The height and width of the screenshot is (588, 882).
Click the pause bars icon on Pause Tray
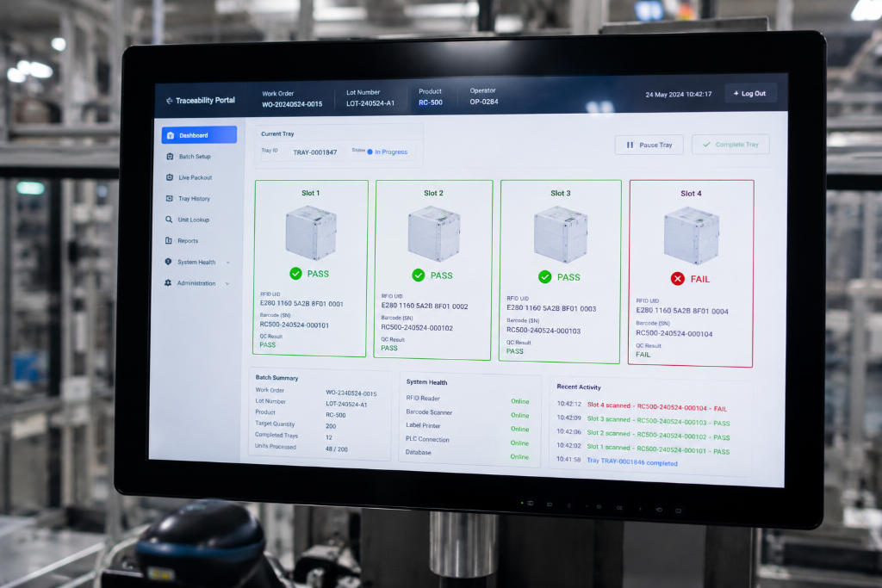click(x=630, y=145)
